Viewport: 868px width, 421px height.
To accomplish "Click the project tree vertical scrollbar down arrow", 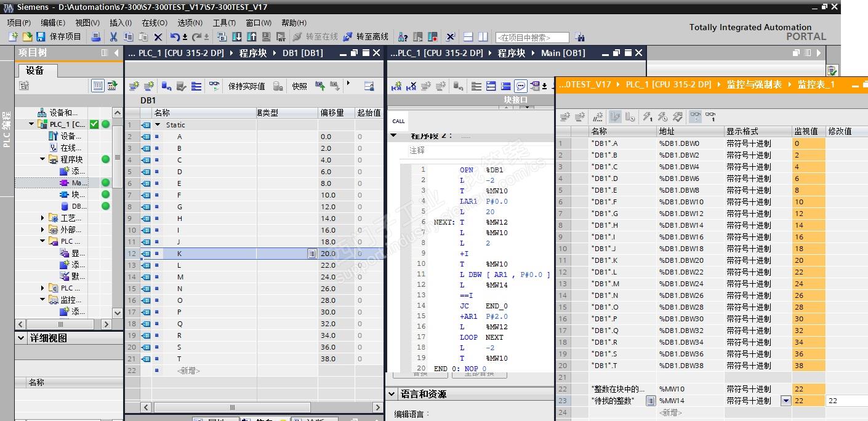I will tap(118, 312).
